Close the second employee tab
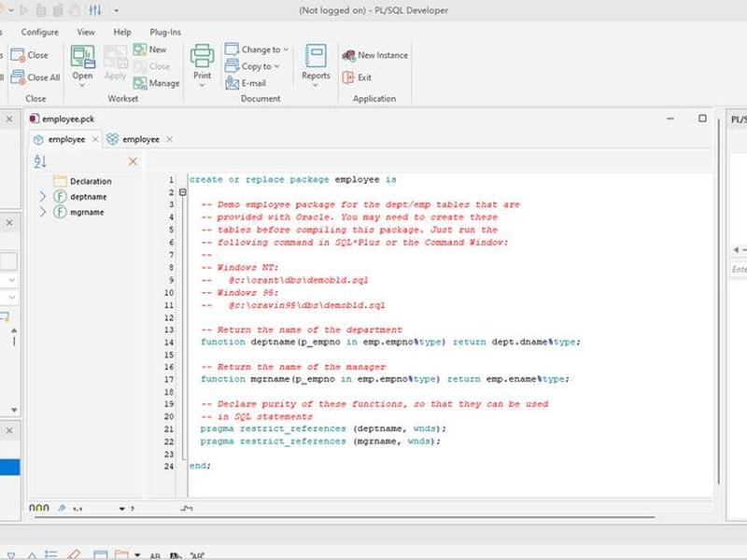Viewport: 747px width, 560px height. coord(170,139)
